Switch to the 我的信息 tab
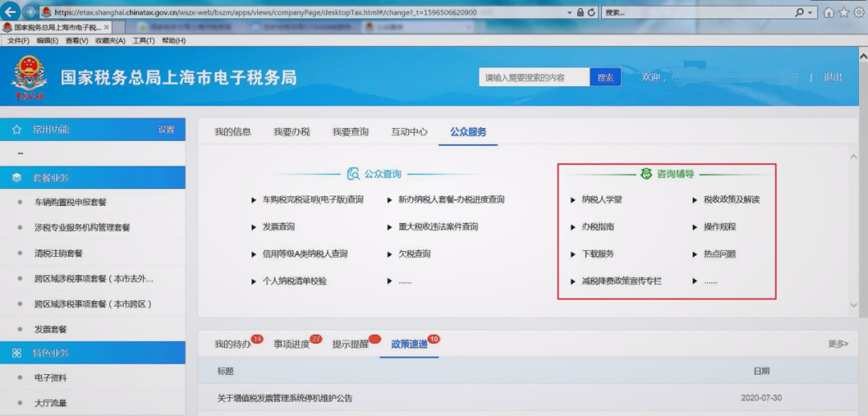 [233, 132]
